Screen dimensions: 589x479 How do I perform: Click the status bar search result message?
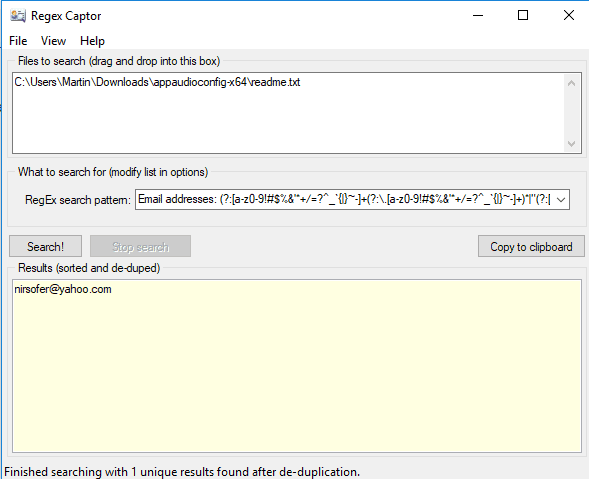click(182, 471)
